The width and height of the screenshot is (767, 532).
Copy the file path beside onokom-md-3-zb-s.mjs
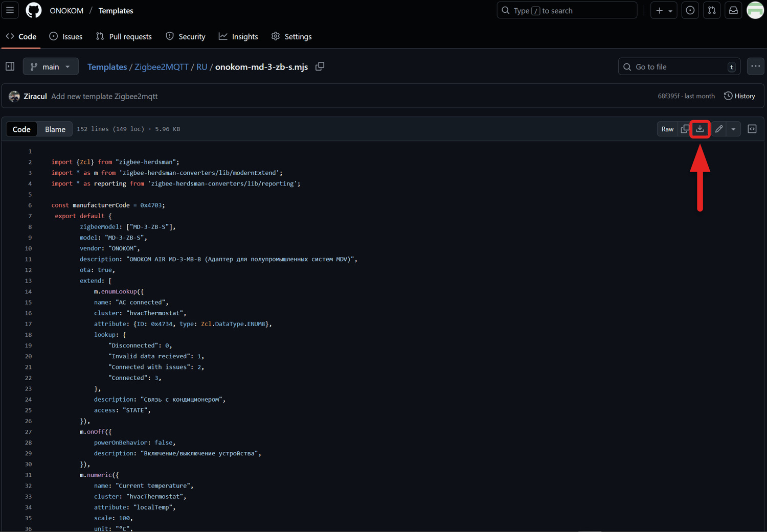(x=320, y=66)
